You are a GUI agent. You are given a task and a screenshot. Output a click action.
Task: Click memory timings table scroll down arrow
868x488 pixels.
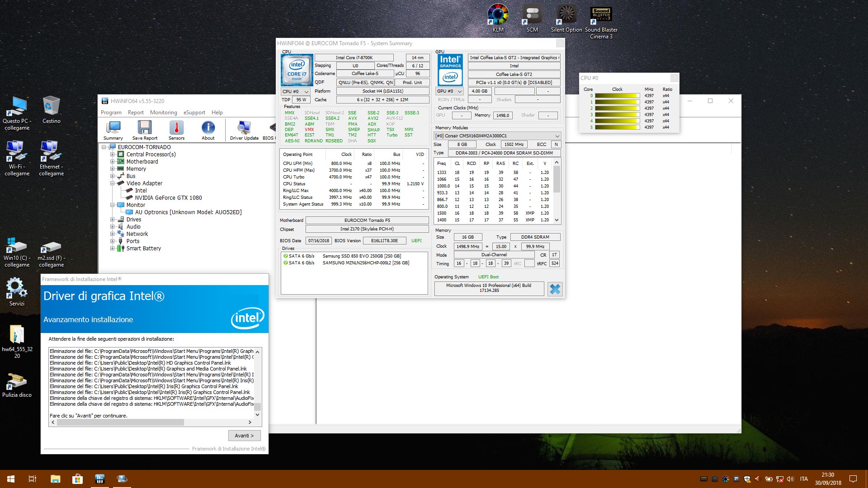557,220
